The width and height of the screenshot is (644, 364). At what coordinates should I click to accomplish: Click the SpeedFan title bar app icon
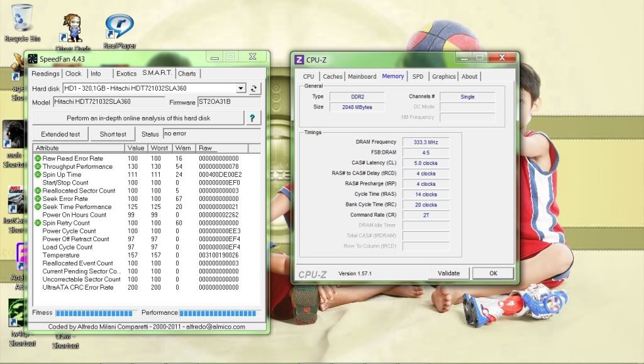[x=33, y=59]
